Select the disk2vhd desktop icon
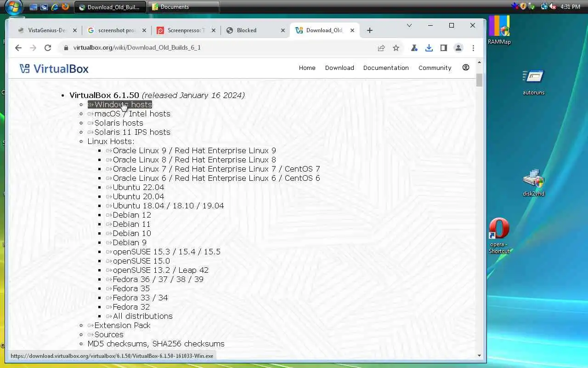The image size is (588, 368). 533,183
